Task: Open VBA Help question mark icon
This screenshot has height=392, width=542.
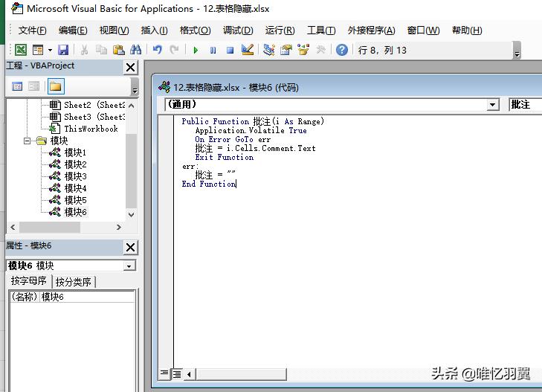Action: click(342, 50)
